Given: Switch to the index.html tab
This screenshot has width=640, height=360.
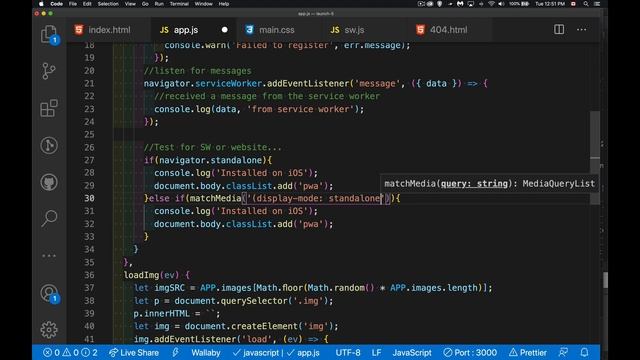Looking at the screenshot, I should tap(109, 30).
